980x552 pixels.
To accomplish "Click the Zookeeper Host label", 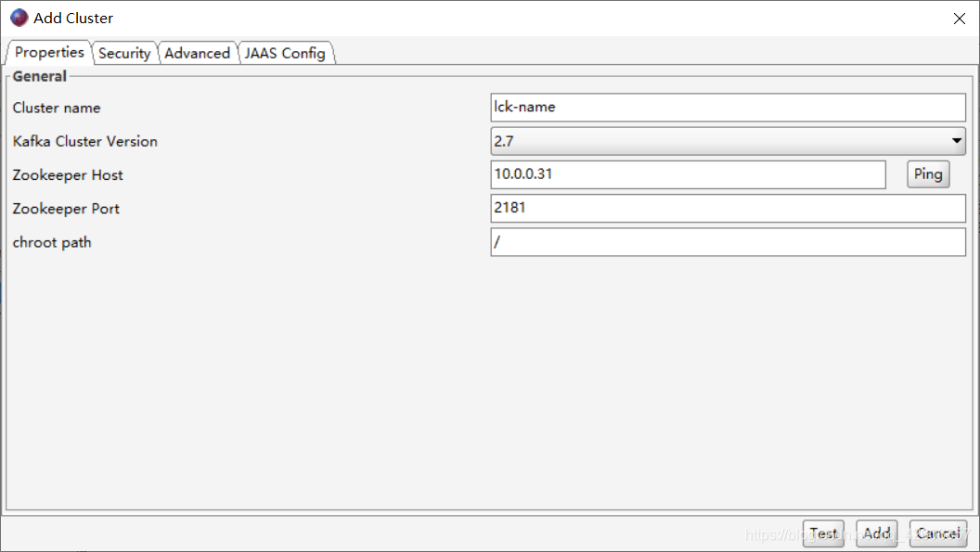I will click(x=68, y=175).
